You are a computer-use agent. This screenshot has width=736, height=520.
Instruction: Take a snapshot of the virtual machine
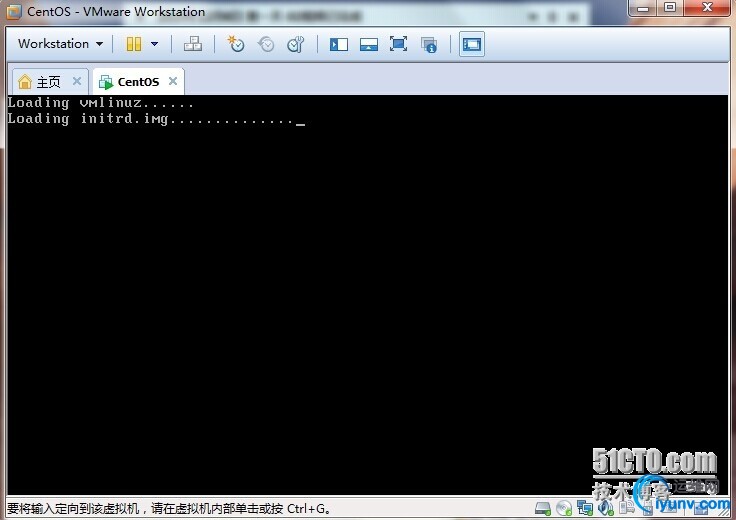tap(236, 44)
